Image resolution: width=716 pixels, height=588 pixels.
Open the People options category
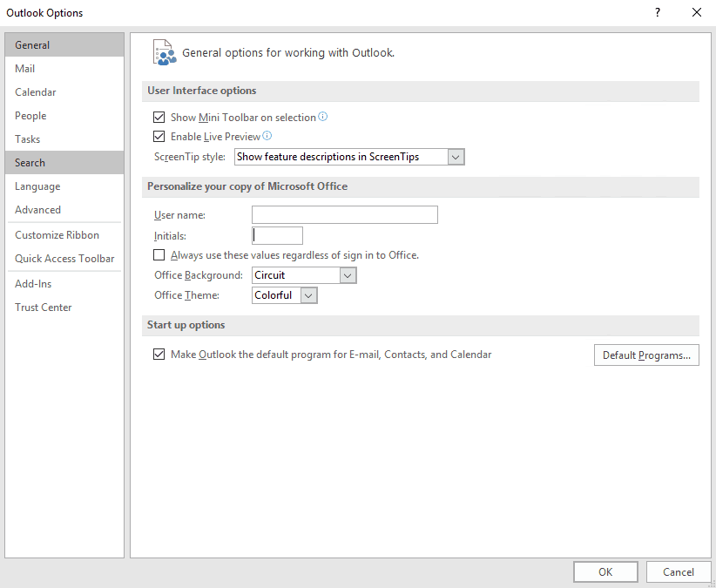(x=64, y=116)
